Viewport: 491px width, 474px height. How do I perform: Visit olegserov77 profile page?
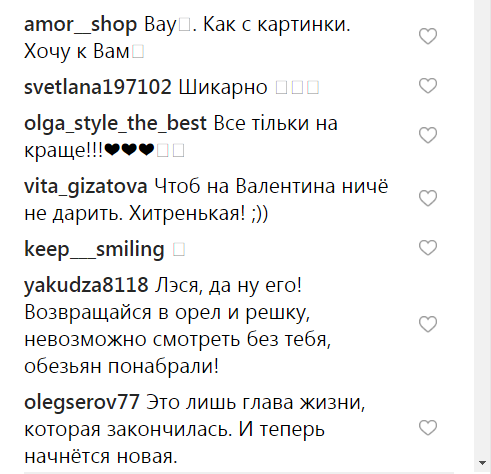pyautogui.click(x=82, y=402)
